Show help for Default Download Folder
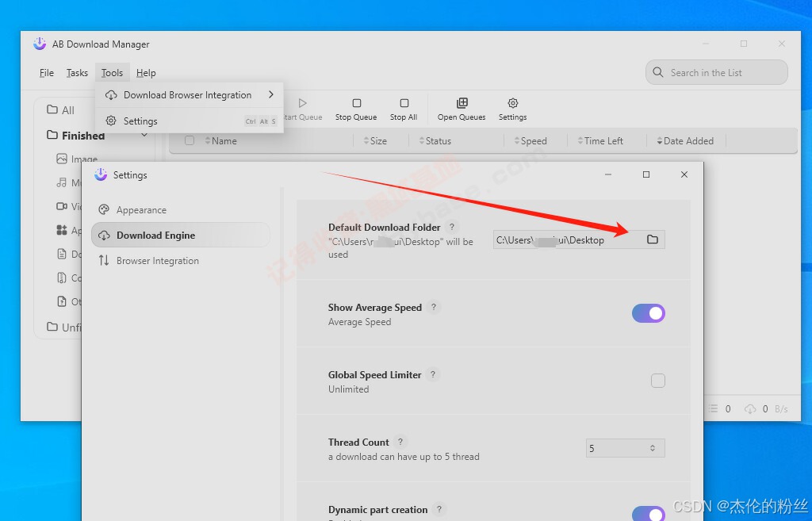812x521 pixels. (x=452, y=227)
